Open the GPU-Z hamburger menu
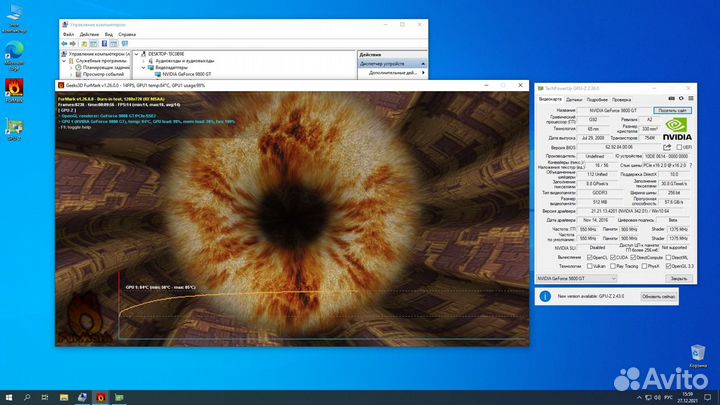The image size is (720, 405). 691,98
